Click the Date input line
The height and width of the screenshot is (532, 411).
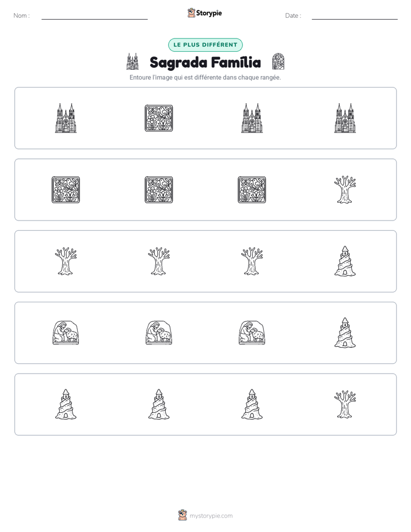[x=355, y=16]
